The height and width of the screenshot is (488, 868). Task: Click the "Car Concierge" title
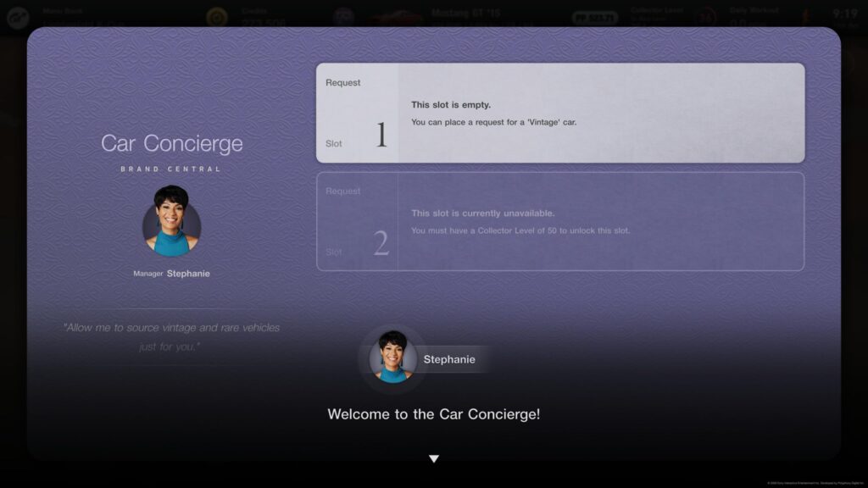pyautogui.click(x=171, y=143)
